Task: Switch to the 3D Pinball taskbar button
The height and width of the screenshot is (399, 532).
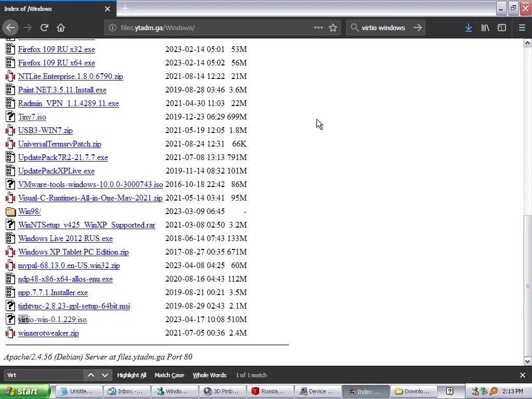Action: coord(222,392)
